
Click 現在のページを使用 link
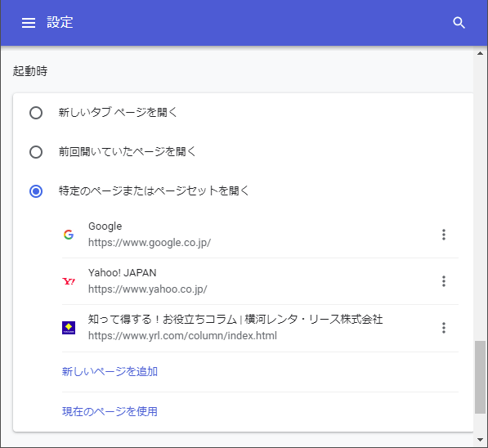point(110,411)
